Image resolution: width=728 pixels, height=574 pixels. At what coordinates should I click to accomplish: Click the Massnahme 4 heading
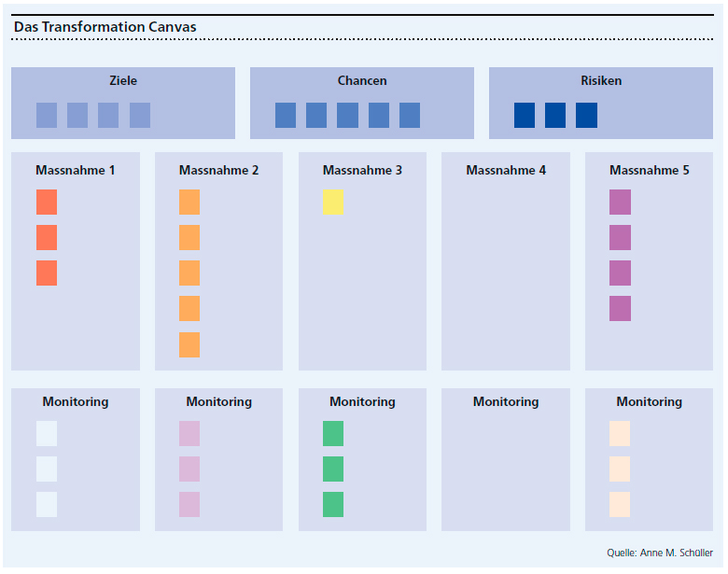(506, 171)
